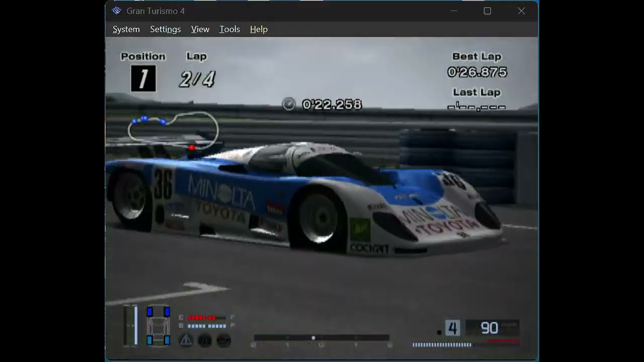Click the track outline minimap
Image resolution: width=644 pixels, height=362 pixels.
[174, 130]
